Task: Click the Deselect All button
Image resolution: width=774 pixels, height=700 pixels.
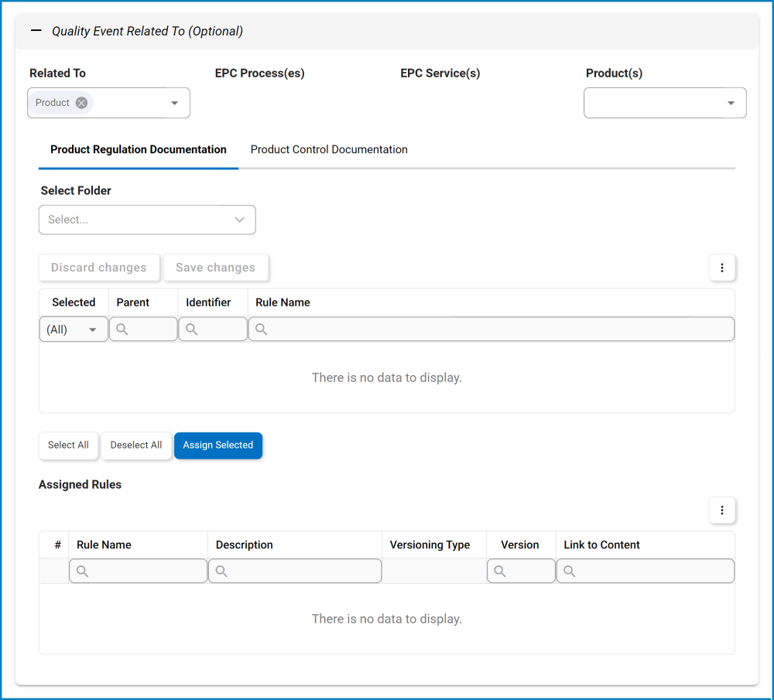Action: [x=136, y=446]
